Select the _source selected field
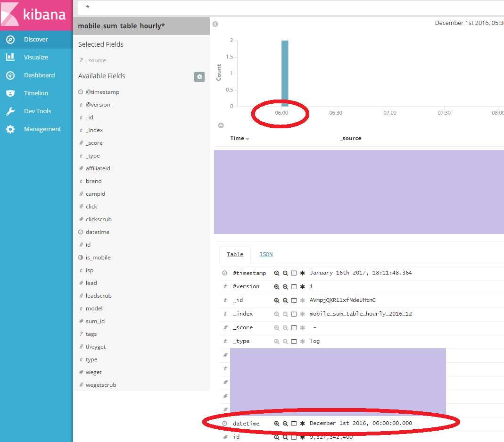504x442 pixels. pyautogui.click(x=96, y=60)
